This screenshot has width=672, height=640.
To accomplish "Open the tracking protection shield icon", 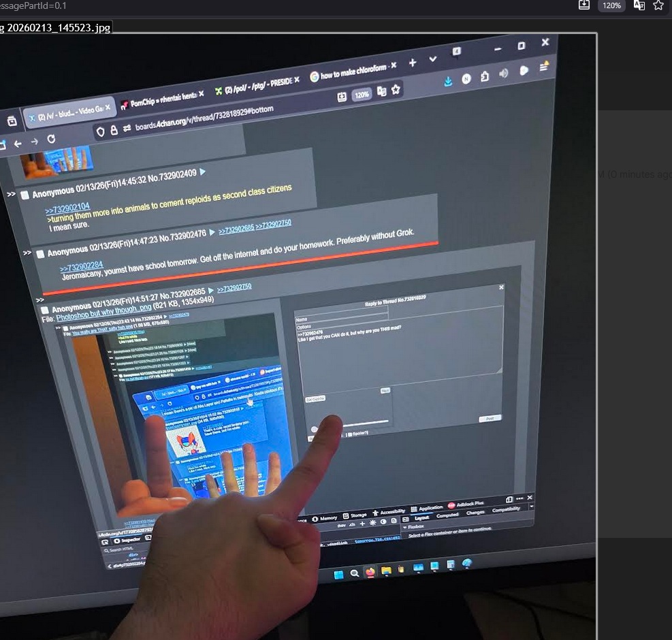I will point(100,131).
